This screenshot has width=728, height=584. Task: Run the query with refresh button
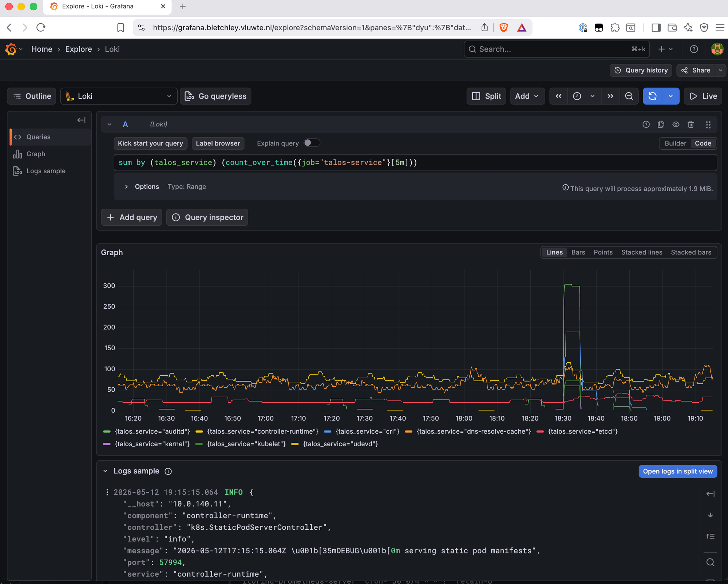652,96
